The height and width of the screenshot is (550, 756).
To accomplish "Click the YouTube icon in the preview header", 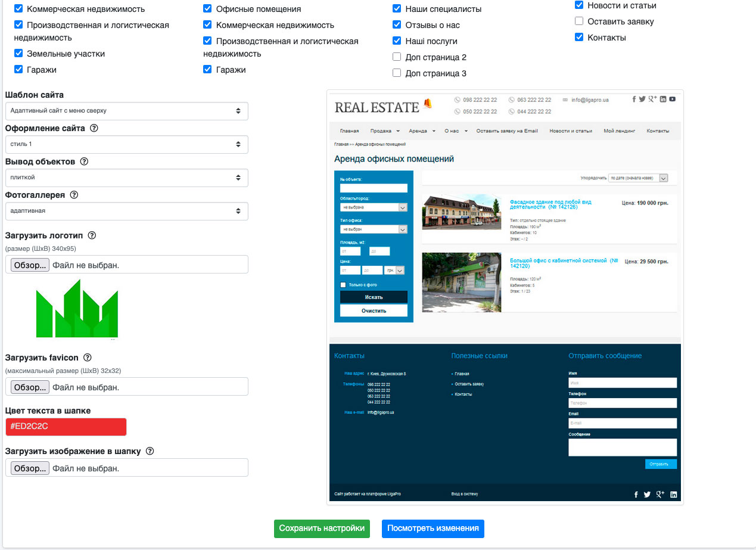I will [x=672, y=99].
